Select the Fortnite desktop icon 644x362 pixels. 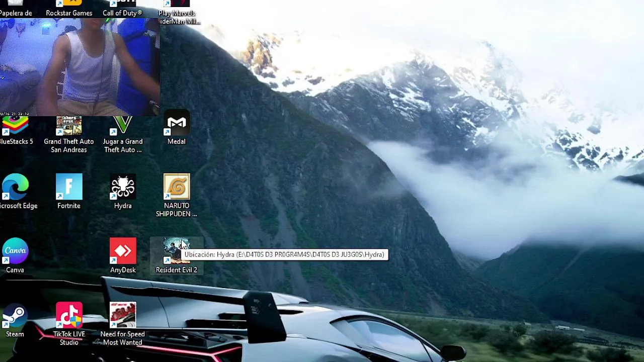tap(69, 192)
